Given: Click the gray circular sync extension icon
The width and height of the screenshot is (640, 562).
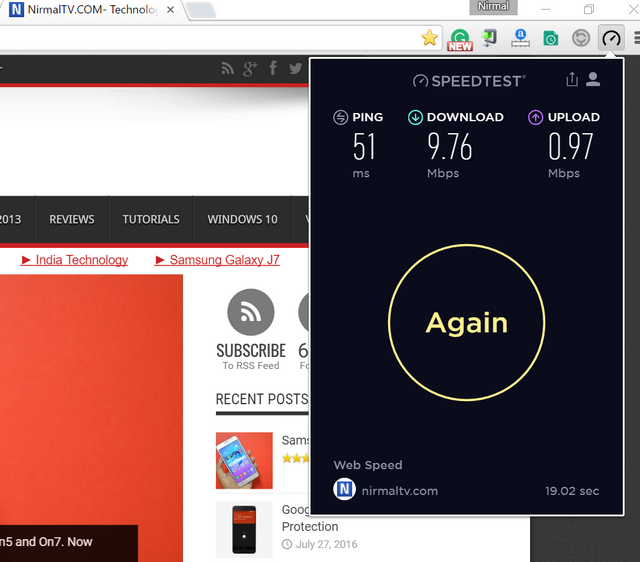Looking at the screenshot, I should click(581, 38).
